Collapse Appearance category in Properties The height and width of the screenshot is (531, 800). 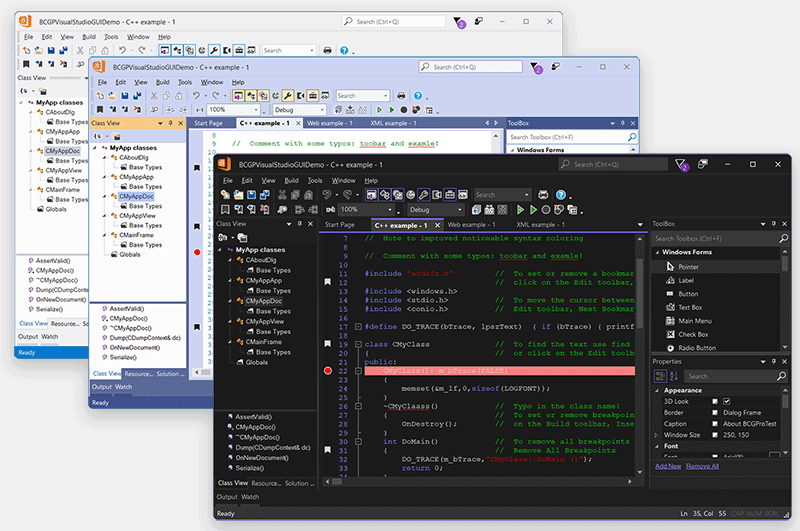point(657,390)
